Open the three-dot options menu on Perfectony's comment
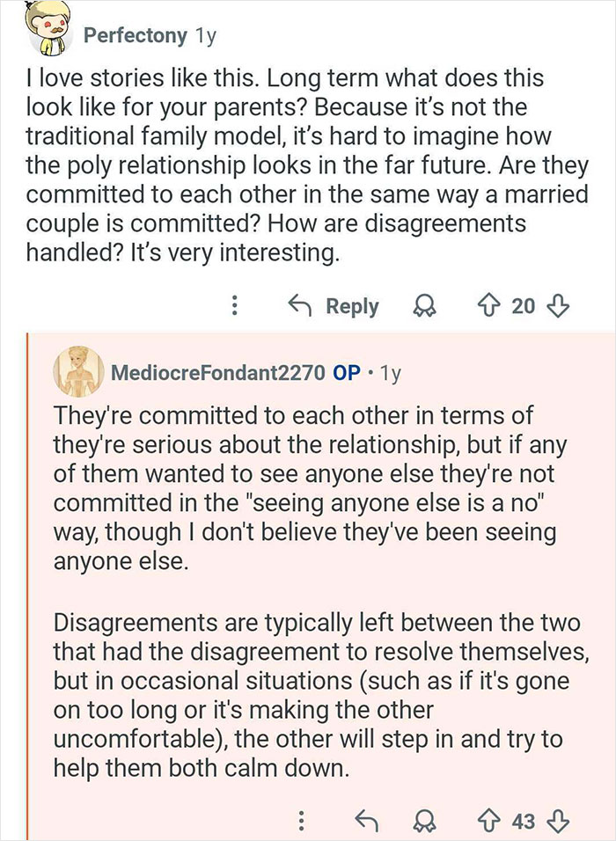 234,305
